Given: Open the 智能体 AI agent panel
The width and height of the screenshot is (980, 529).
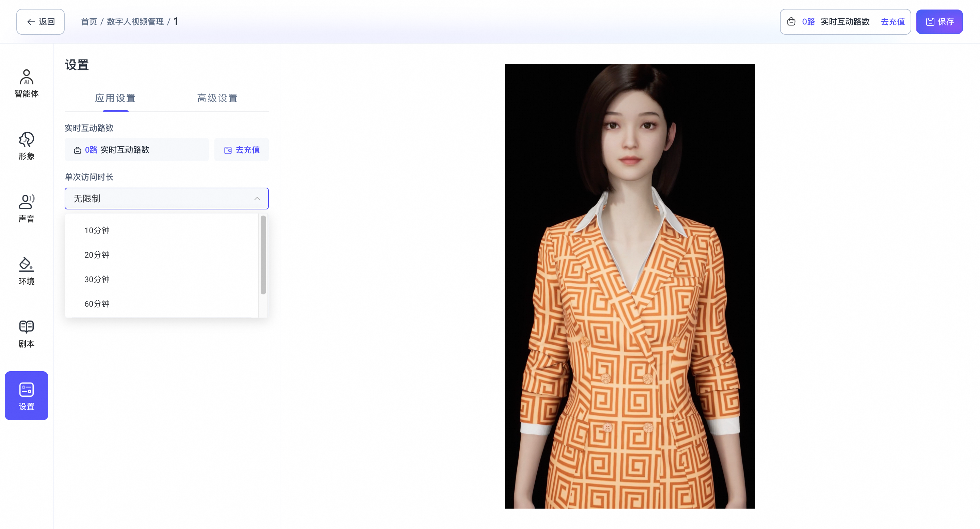Looking at the screenshot, I should coord(26,83).
